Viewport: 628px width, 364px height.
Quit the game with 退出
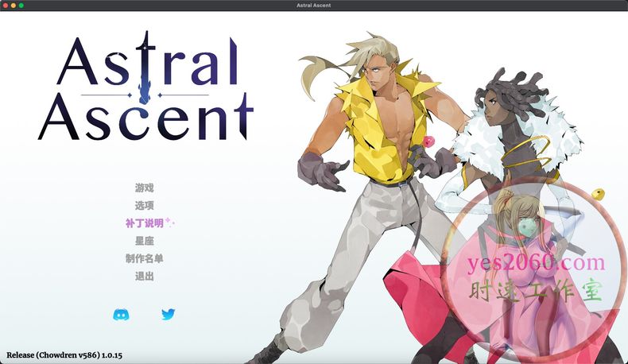coord(144,277)
